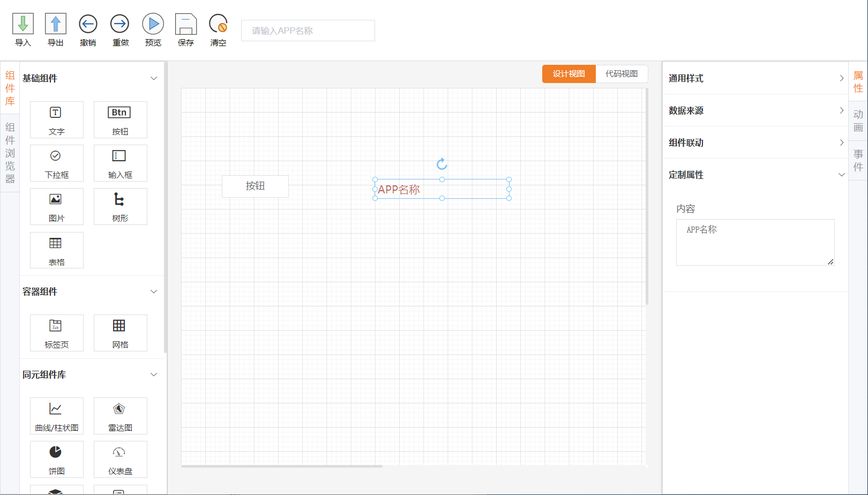The image size is (868, 495).
Task: Switch to 代码视图 code view
Action: (622, 74)
